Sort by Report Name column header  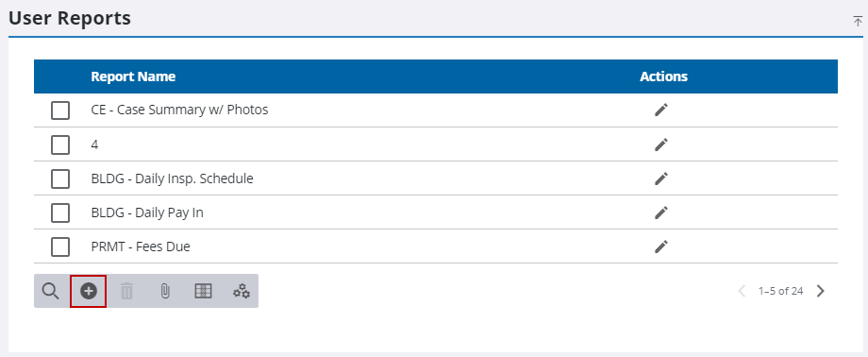[133, 76]
